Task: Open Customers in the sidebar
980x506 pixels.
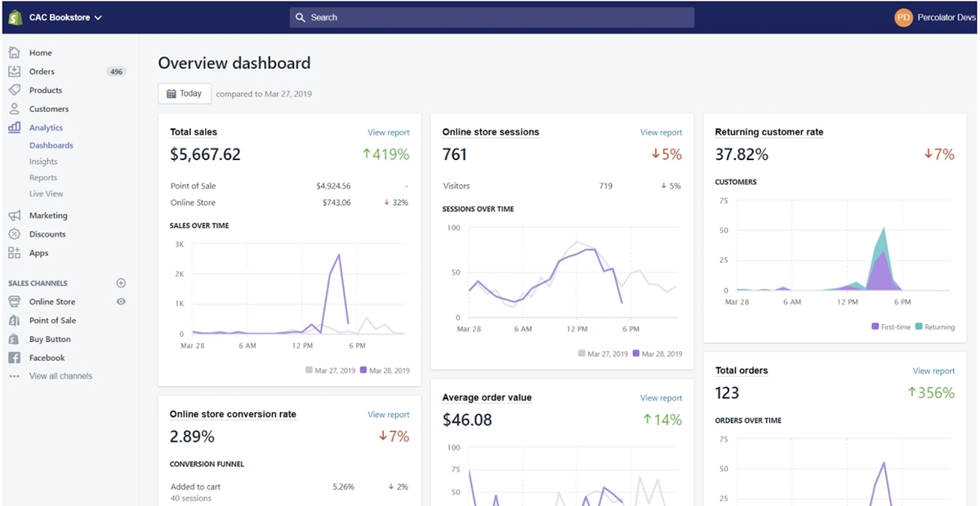Action: click(x=49, y=109)
